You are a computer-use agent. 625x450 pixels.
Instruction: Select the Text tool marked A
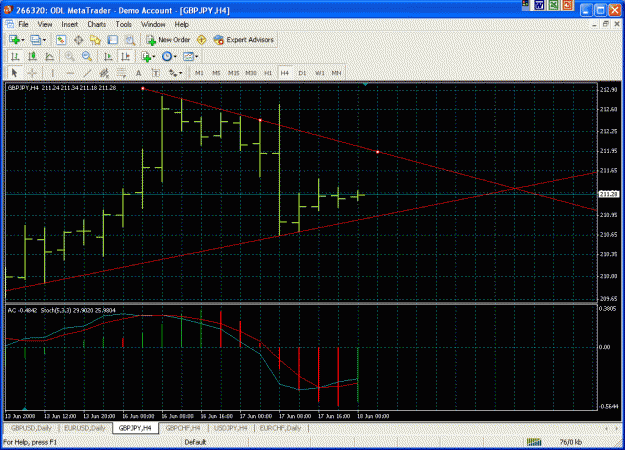click(x=138, y=73)
